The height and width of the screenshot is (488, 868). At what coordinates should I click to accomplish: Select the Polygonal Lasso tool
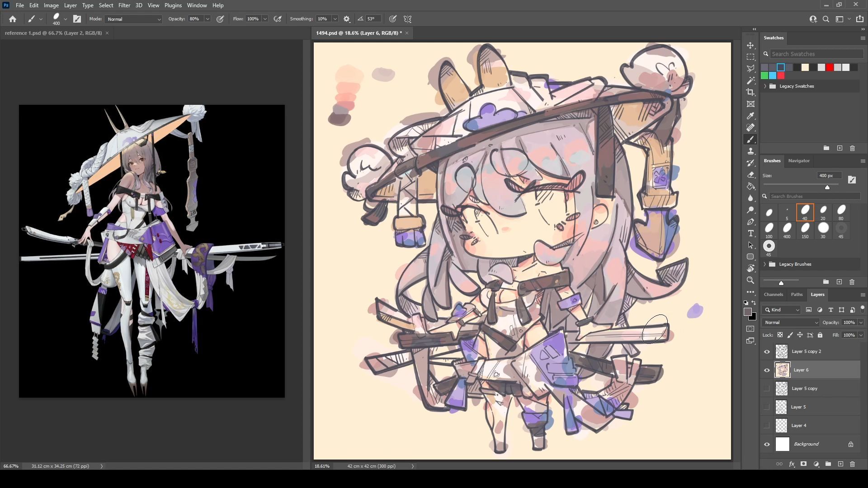(750, 69)
